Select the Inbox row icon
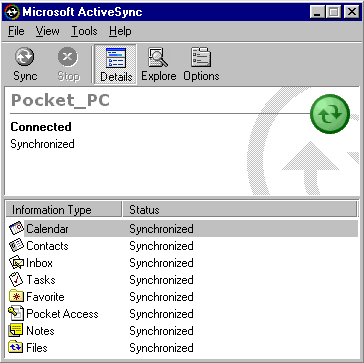The width and height of the screenshot is (364, 363). (x=16, y=263)
